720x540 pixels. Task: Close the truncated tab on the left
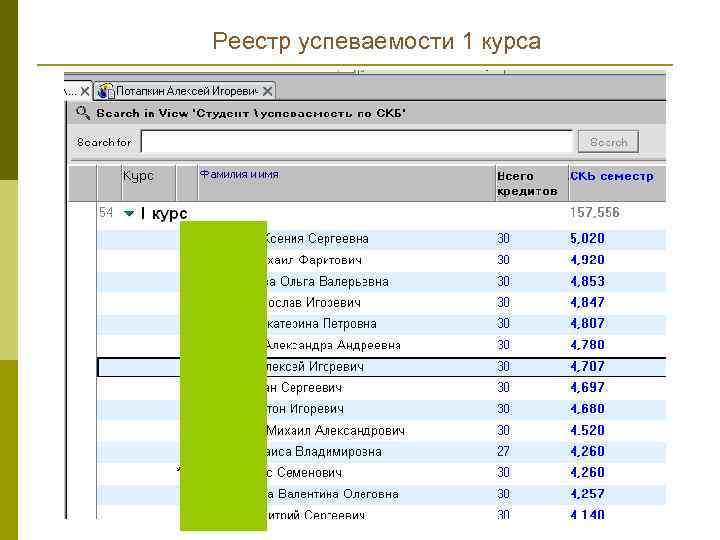tap(84, 91)
